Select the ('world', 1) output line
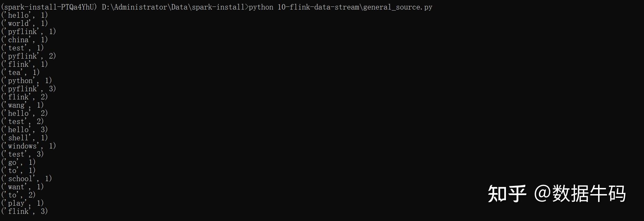 tap(24, 23)
